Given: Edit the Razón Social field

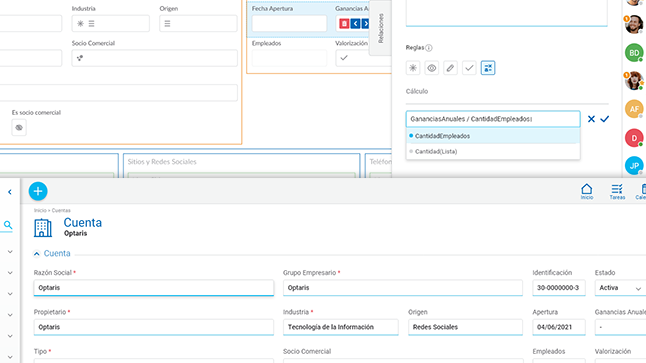Looking at the screenshot, I should click(154, 288).
